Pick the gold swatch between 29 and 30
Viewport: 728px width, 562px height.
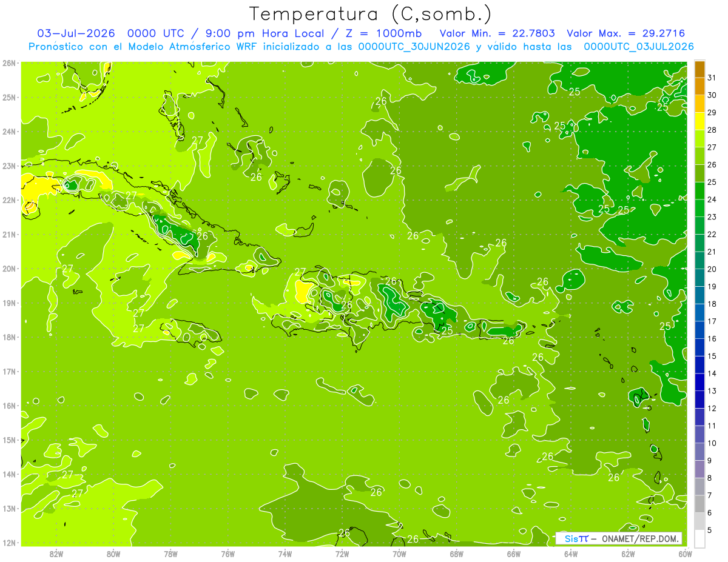699,104
